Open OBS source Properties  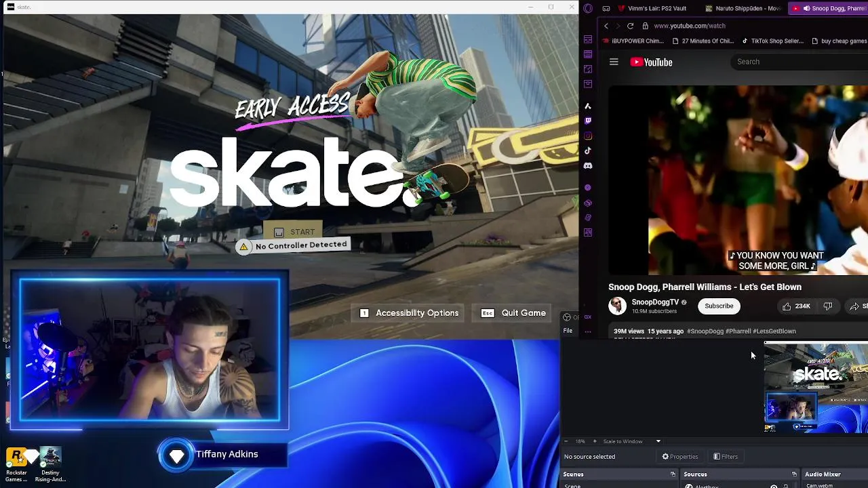(x=680, y=457)
